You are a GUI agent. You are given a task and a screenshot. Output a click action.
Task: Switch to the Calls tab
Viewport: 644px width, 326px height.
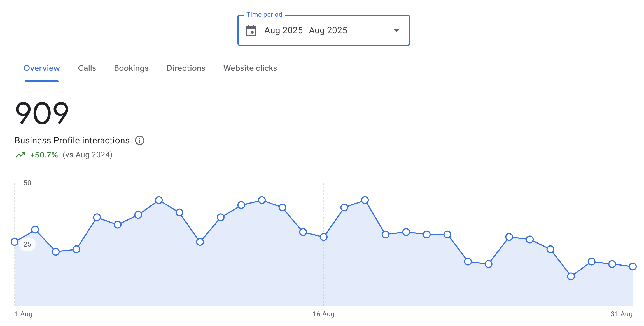pyautogui.click(x=87, y=68)
